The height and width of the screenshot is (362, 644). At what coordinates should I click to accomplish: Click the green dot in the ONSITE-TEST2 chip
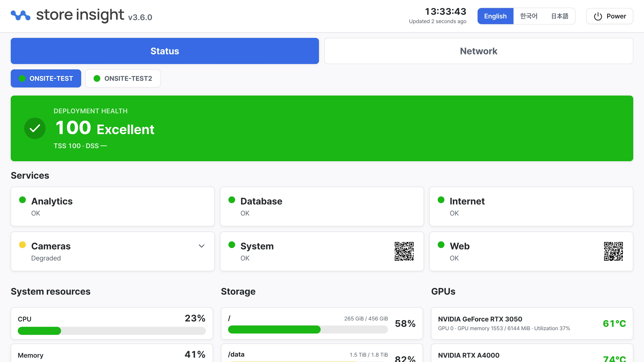pos(97,78)
